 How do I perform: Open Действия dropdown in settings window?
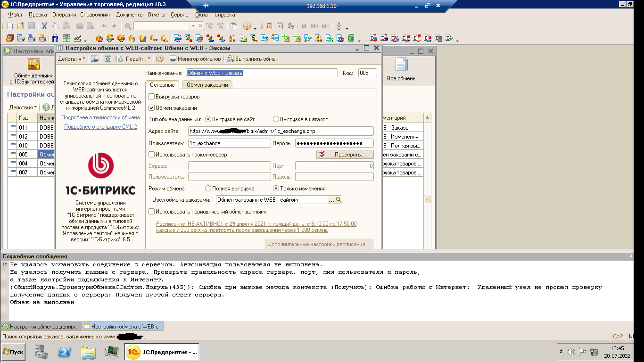[x=72, y=59]
